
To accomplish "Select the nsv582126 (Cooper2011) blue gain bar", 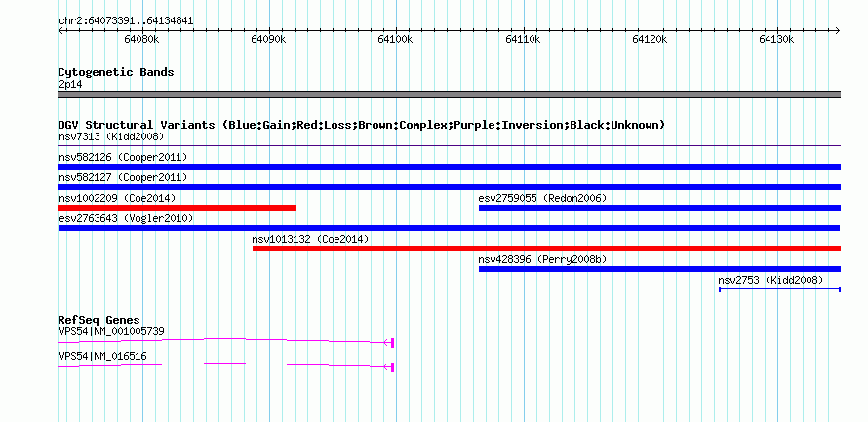I will (x=449, y=167).
